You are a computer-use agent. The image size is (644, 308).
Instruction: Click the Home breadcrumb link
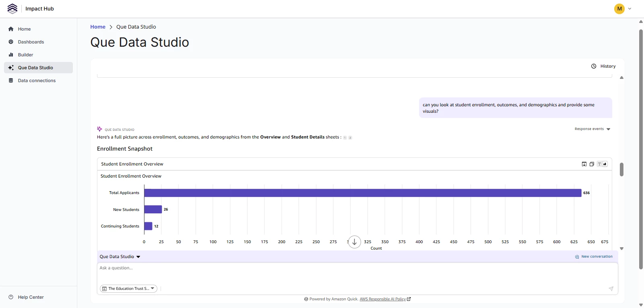pyautogui.click(x=98, y=27)
